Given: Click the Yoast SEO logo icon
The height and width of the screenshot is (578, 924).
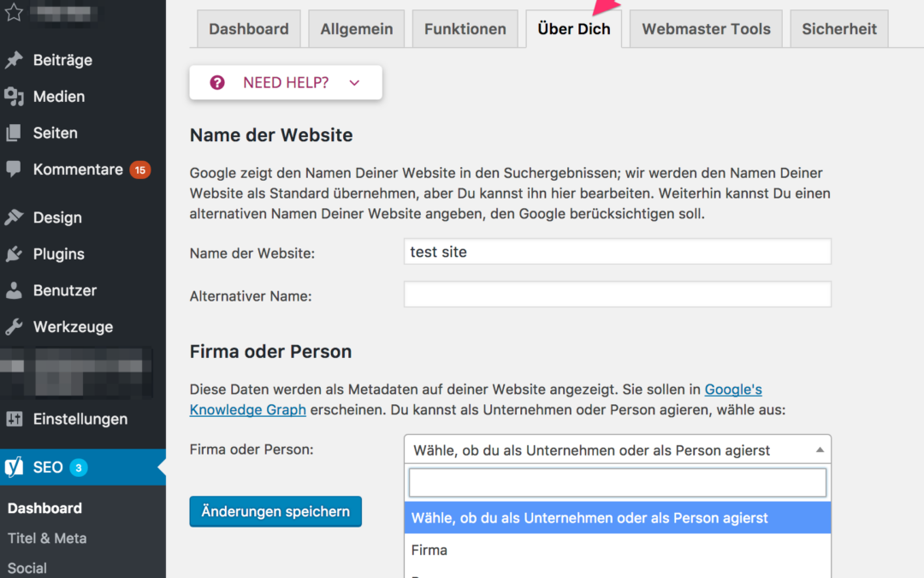Looking at the screenshot, I should [15, 468].
